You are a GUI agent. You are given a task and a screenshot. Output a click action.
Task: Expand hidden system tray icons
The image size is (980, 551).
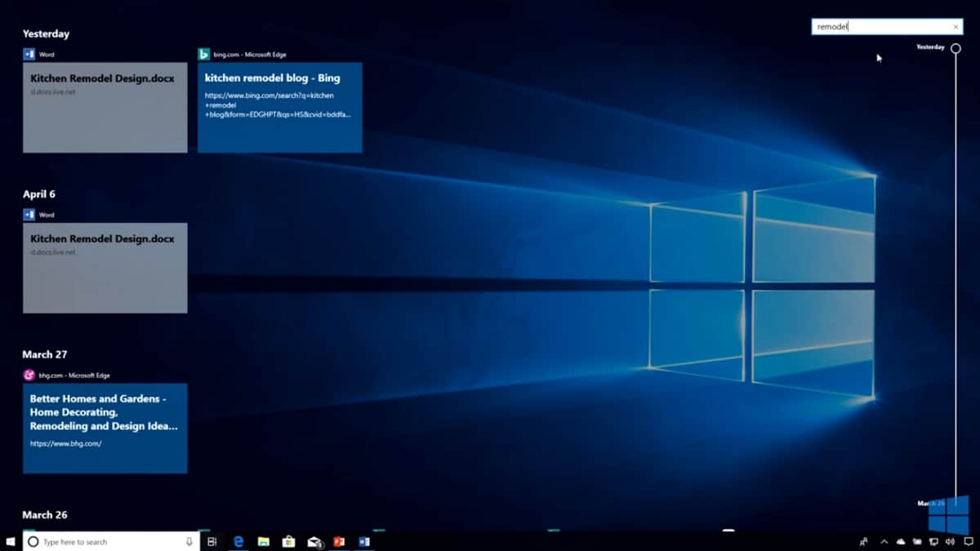pyautogui.click(x=884, y=541)
